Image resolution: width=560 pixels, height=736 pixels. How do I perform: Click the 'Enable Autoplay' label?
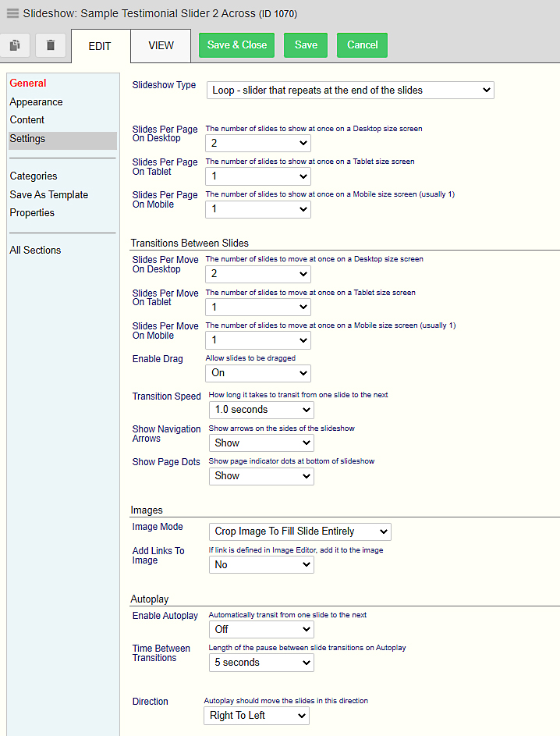165,615
